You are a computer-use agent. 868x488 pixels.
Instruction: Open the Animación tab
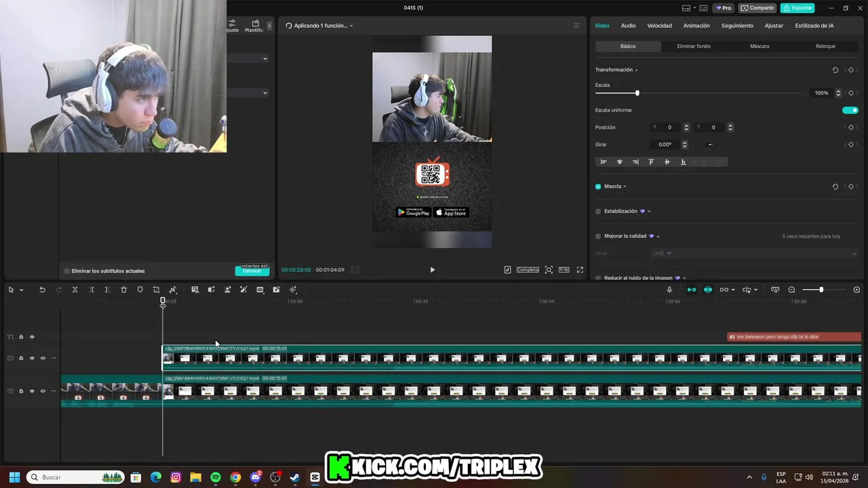[x=696, y=26]
